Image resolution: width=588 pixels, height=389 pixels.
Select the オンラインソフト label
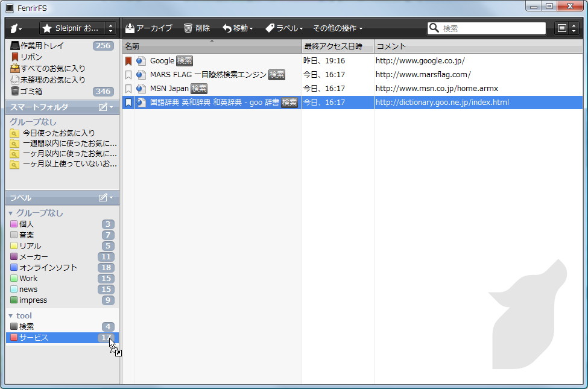[62, 267]
